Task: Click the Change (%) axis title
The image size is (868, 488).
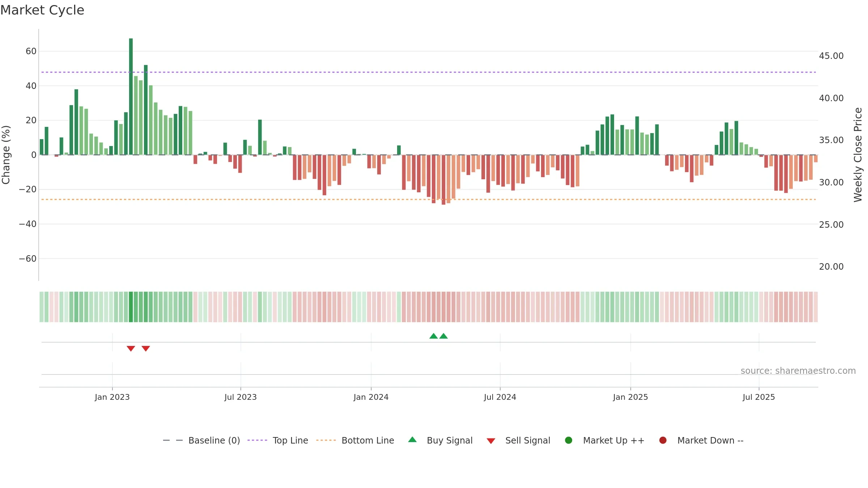Action: [x=6, y=155]
